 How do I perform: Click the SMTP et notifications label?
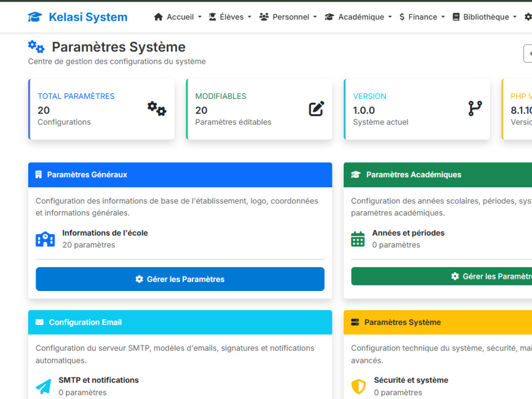coord(99,380)
